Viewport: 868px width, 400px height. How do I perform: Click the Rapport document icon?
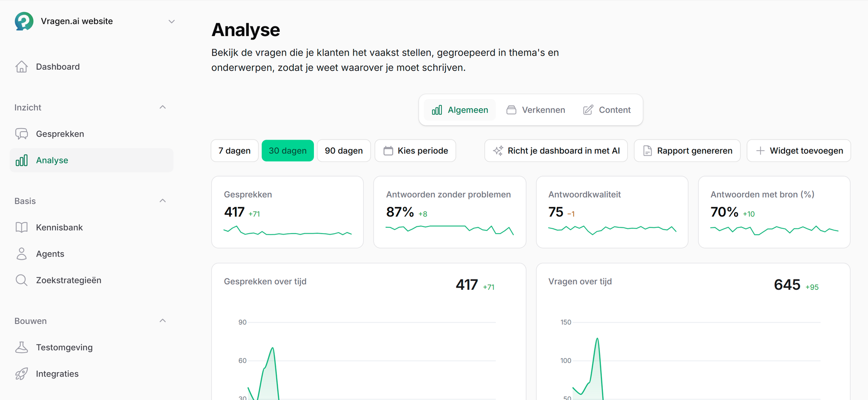pos(647,151)
